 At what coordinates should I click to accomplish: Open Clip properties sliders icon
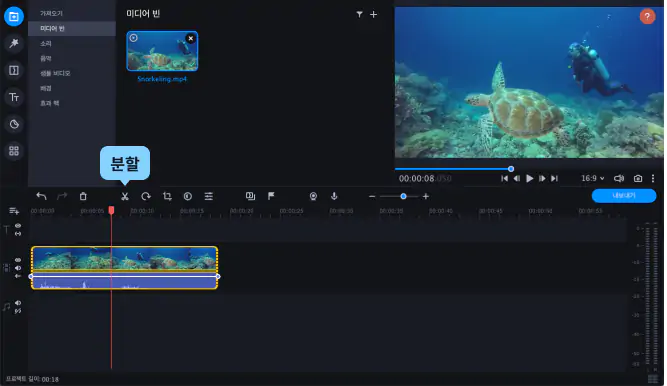tap(208, 196)
